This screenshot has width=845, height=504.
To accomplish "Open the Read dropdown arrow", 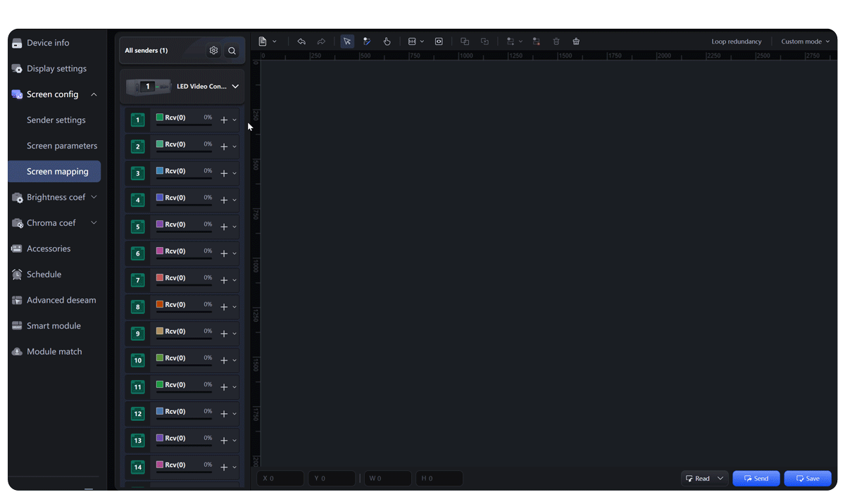I will point(720,479).
